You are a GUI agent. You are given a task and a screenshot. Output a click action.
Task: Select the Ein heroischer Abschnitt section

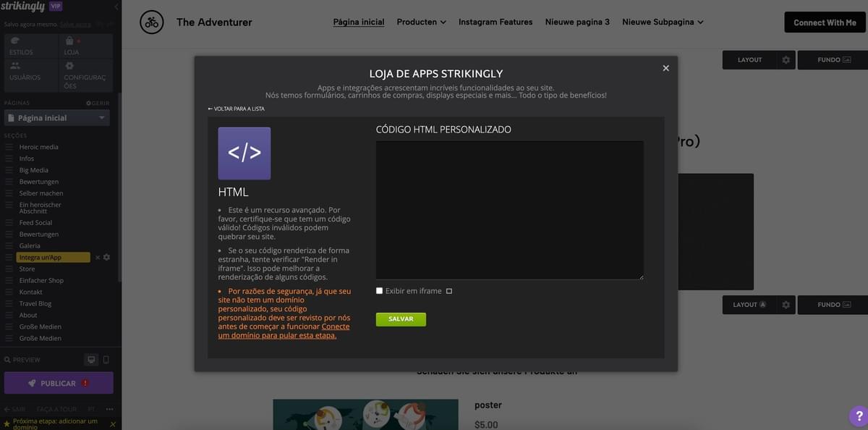[x=41, y=208]
